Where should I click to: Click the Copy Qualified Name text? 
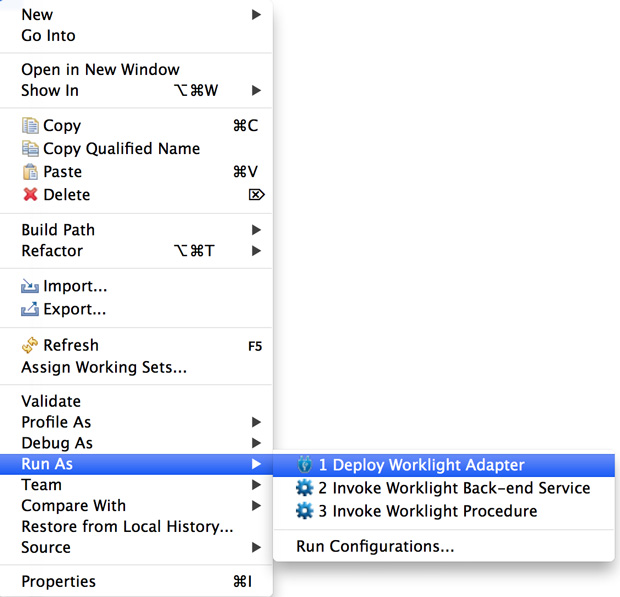pyautogui.click(x=122, y=149)
